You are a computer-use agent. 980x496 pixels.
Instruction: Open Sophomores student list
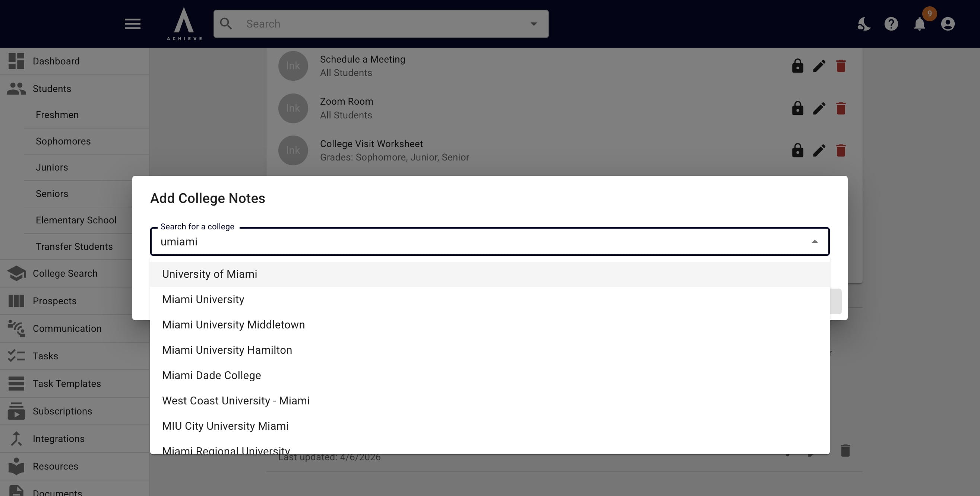click(86, 141)
